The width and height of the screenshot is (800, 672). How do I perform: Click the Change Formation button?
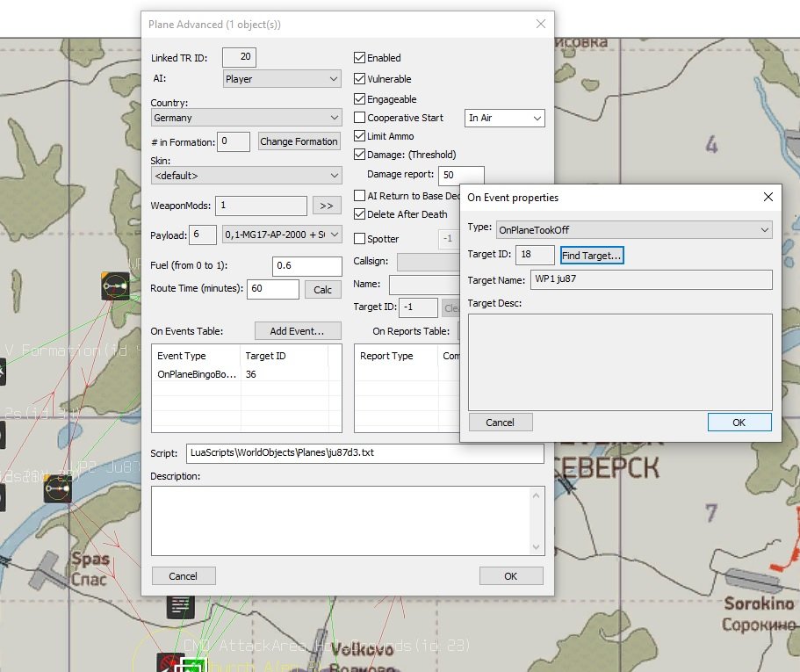(299, 141)
